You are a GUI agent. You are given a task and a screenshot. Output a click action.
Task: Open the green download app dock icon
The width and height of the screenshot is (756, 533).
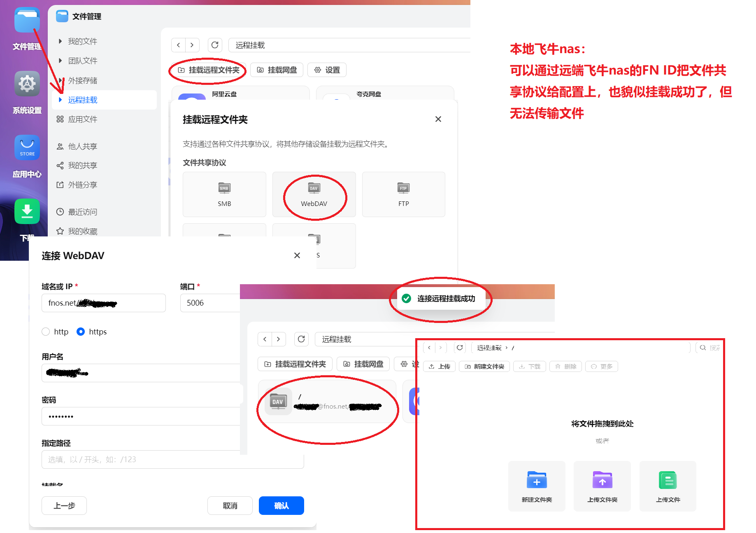pyautogui.click(x=27, y=211)
